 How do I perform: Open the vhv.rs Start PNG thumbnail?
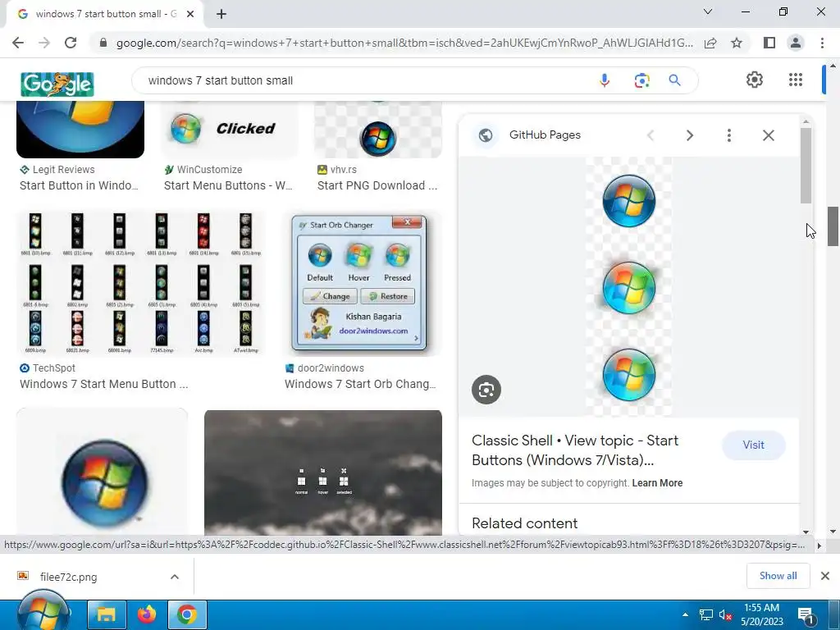[377, 129]
